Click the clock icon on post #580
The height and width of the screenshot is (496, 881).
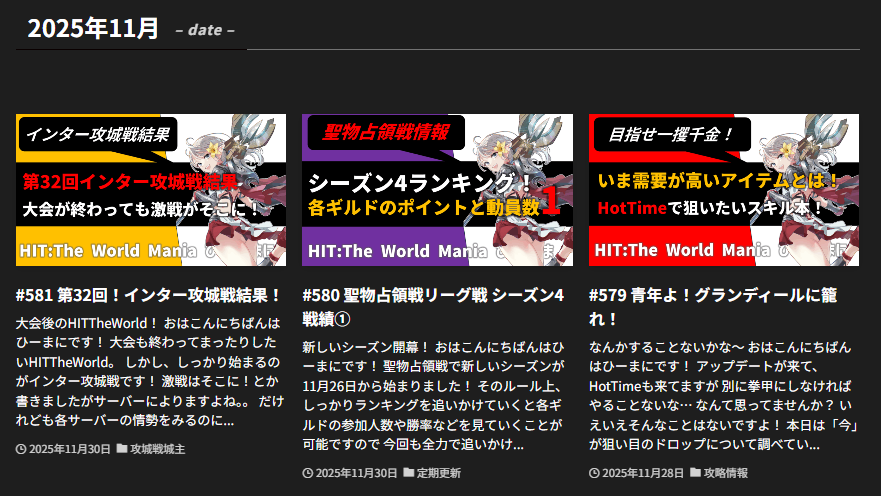[x=308, y=472]
